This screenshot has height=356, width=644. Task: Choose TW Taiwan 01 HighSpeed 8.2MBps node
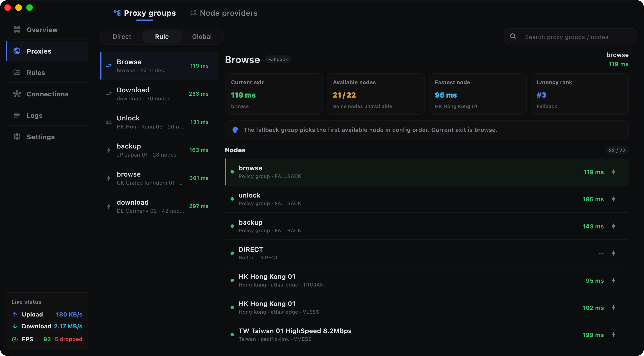[427, 335]
